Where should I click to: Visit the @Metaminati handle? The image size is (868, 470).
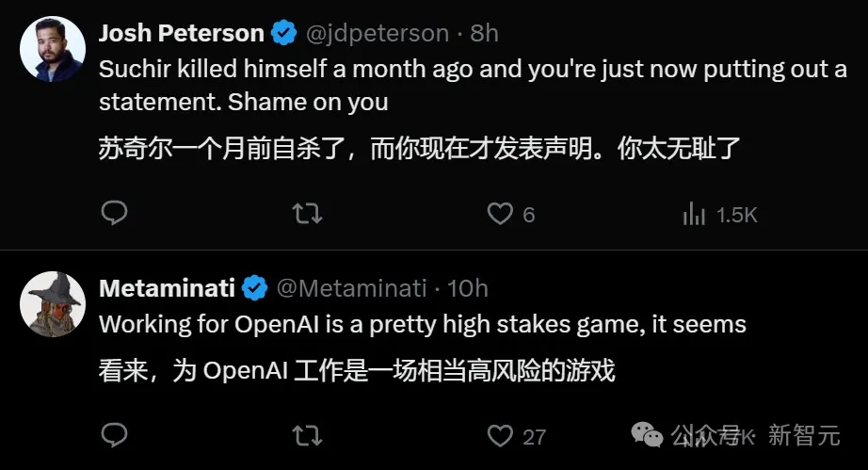350,287
